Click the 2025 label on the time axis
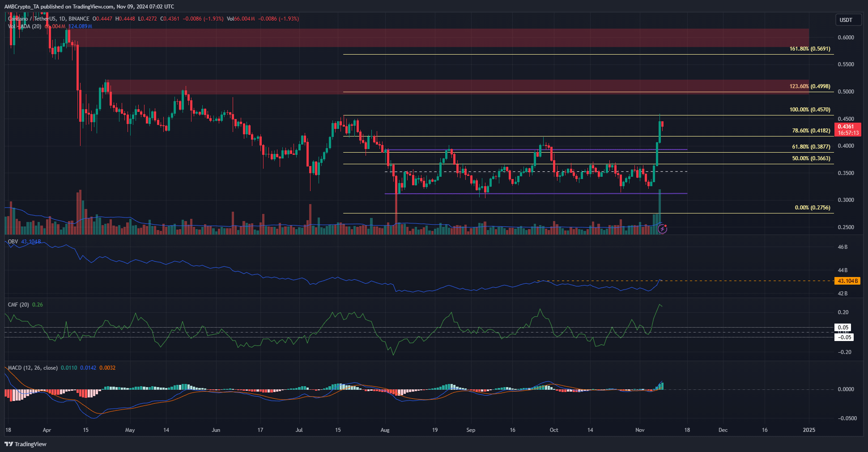868x452 pixels. click(x=809, y=430)
